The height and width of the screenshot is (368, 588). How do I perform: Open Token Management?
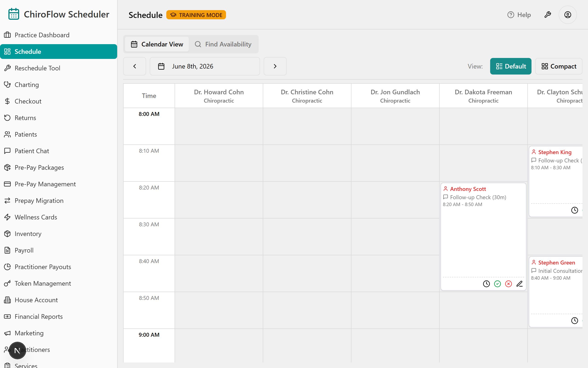pyautogui.click(x=59, y=283)
